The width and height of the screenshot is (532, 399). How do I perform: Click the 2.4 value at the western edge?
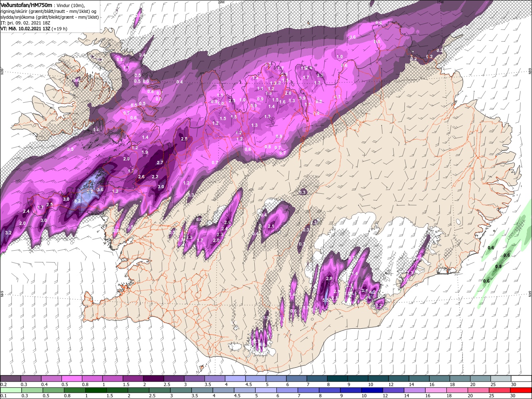pos(26,212)
